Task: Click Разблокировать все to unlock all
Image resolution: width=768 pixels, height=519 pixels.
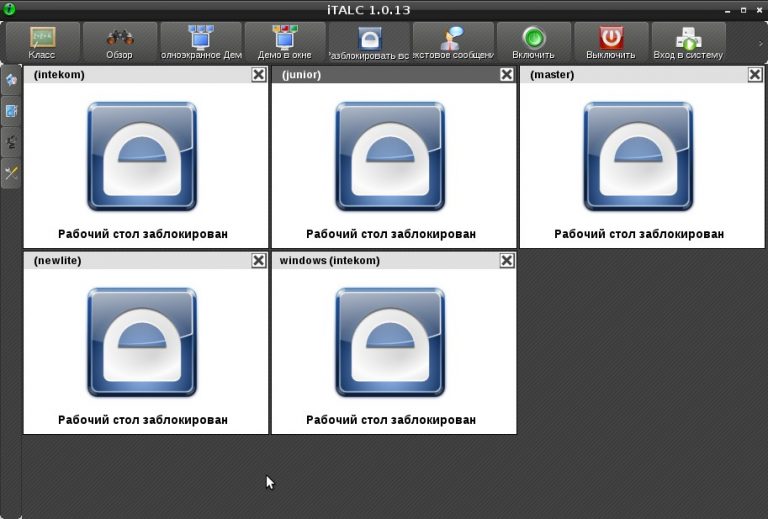Action: pyautogui.click(x=369, y=43)
